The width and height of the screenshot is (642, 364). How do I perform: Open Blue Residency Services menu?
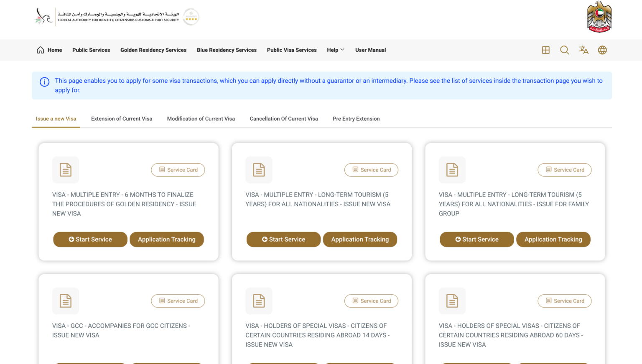click(227, 50)
